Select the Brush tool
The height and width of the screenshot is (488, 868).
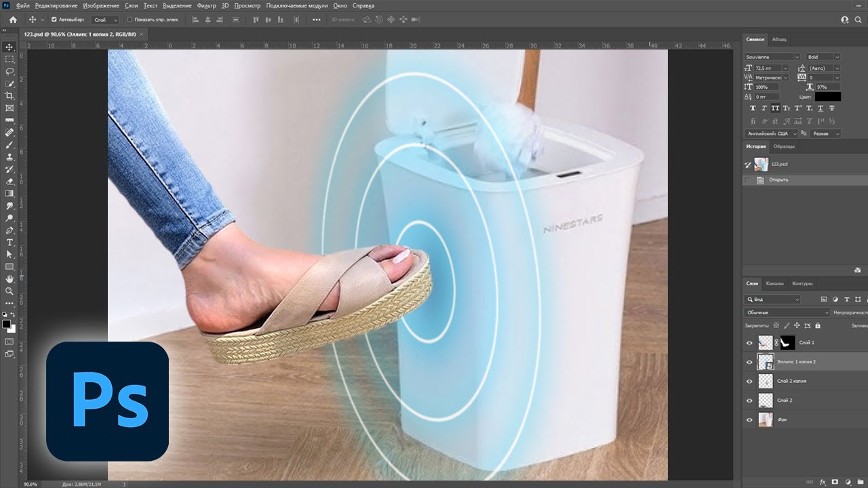[x=9, y=144]
